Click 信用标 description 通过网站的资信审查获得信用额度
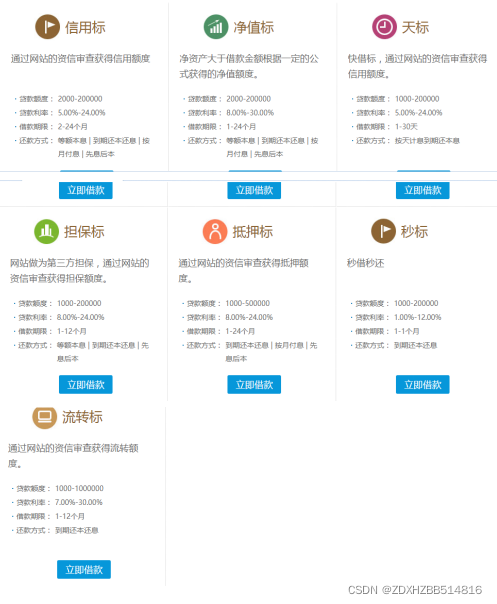The width and height of the screenshot is (497, 604). (80, 59)
